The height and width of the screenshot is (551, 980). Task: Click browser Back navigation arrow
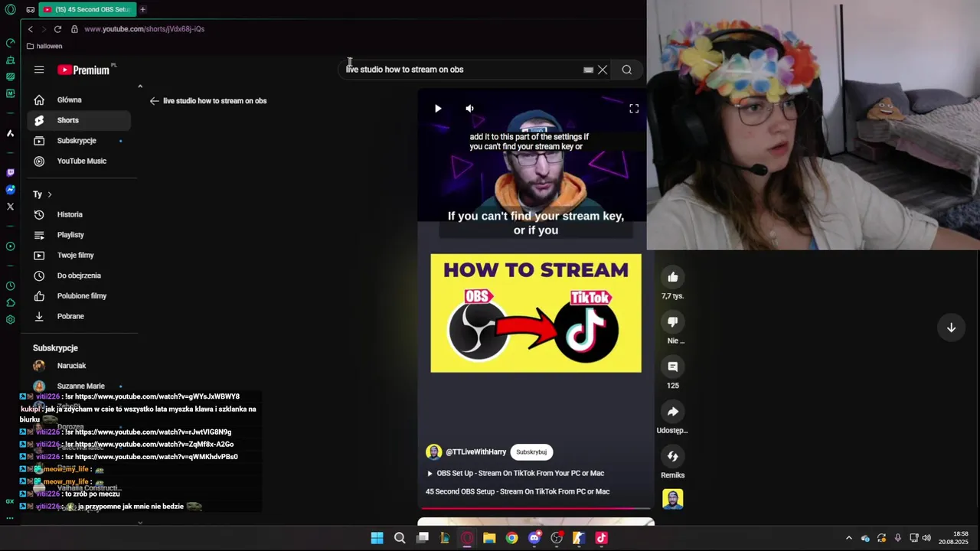30,29
